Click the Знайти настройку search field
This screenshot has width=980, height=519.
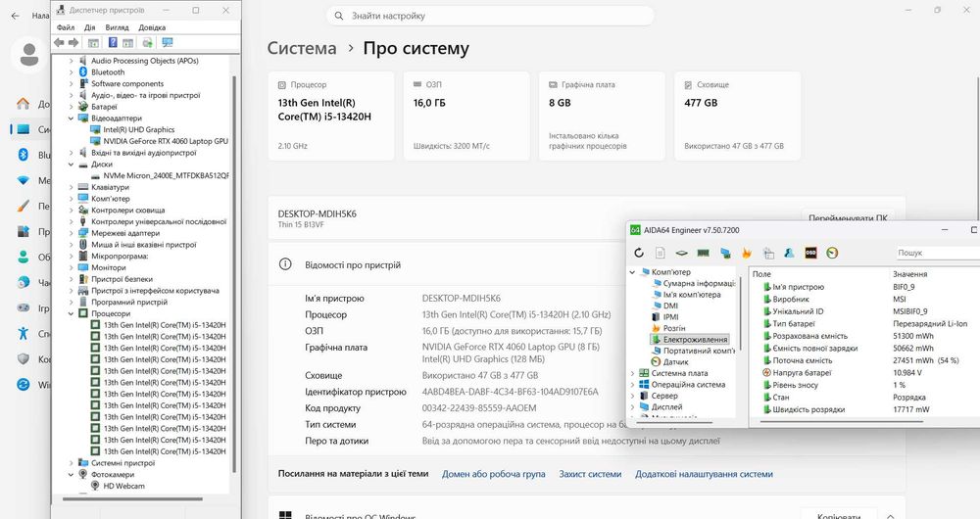(x=490, y=16)
